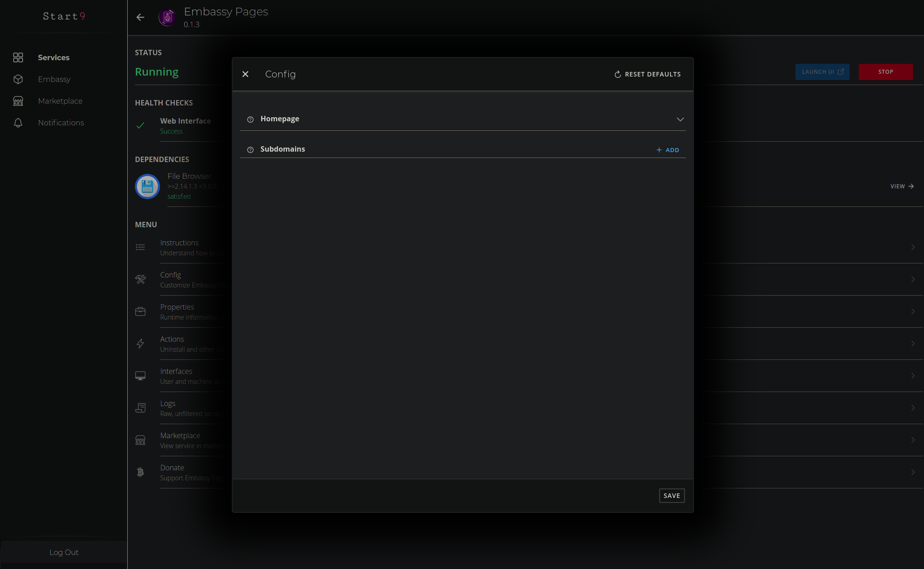Click the Embassy cube icon in sidebar
The height and width of the screenshot is (569, 924).
click(x=18, y=79)
